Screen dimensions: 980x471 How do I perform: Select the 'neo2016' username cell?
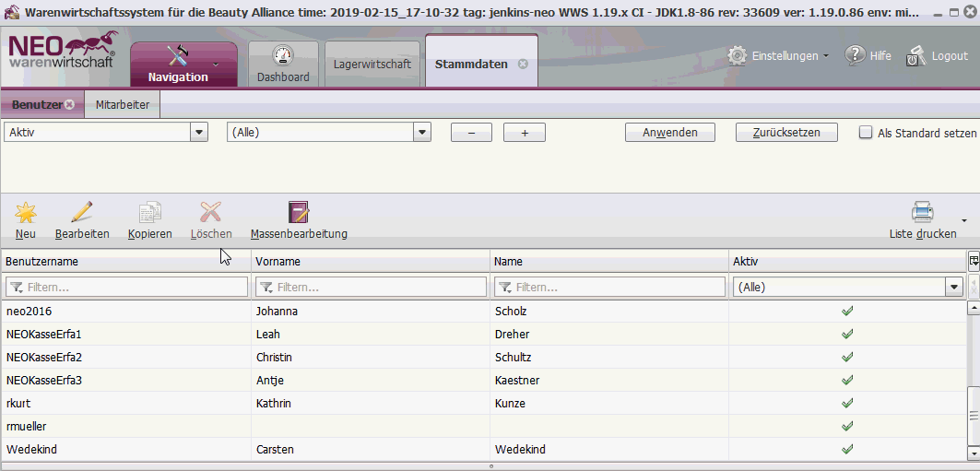point(126,312)
